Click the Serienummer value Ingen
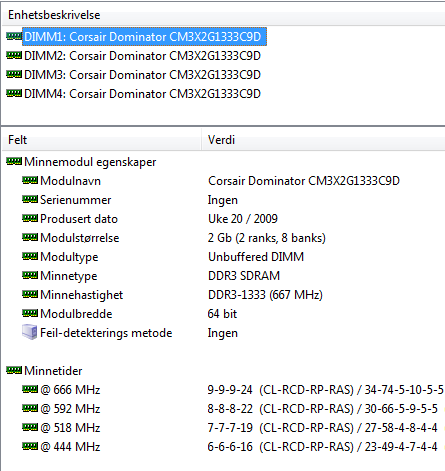This screenshot has height=471, width=445. pyautogui.click(x=223, y=200)
